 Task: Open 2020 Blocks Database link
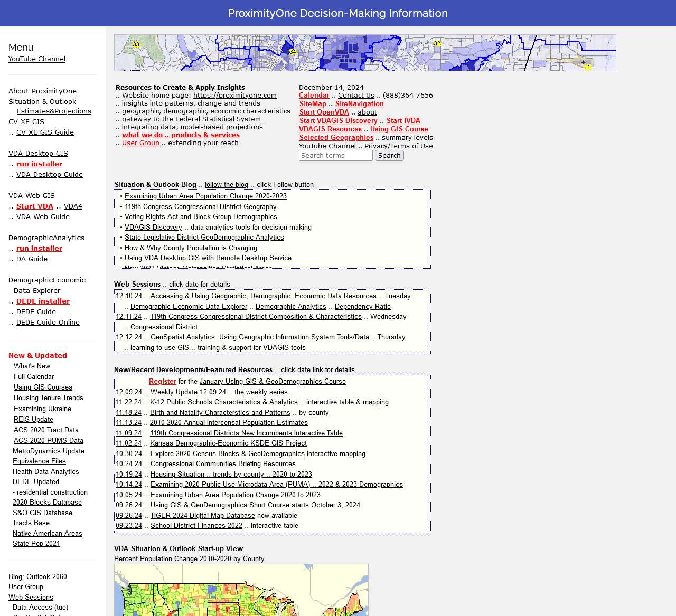(x=47, y=503)
